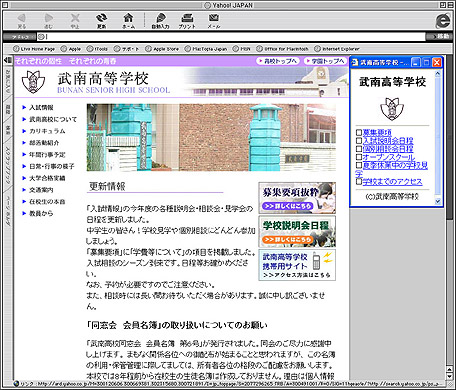Collapse the explorer bar side pane toggle

point(7,60)
